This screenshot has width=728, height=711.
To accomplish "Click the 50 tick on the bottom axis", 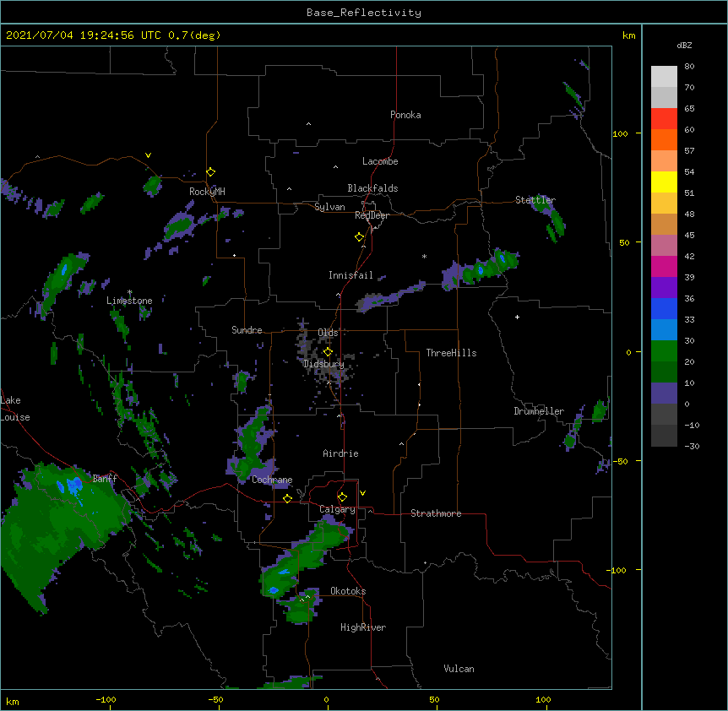I will (x=434, y=699).
